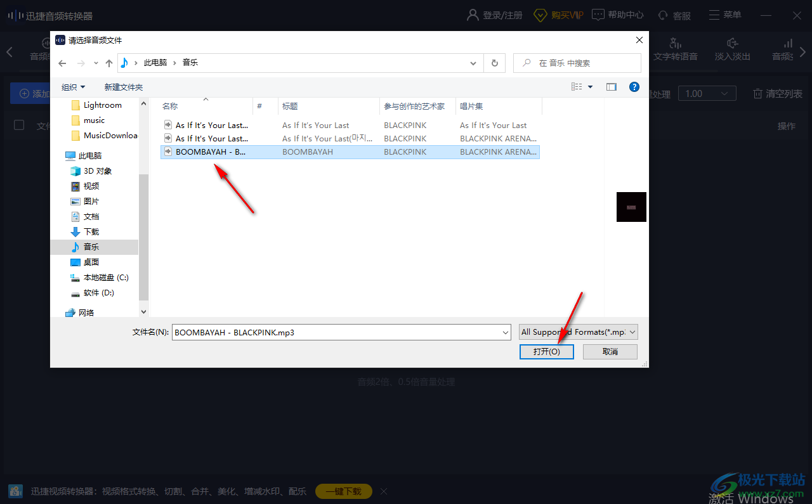Click the search box for 音乐
Screen dimensions: 812x504
577,63
